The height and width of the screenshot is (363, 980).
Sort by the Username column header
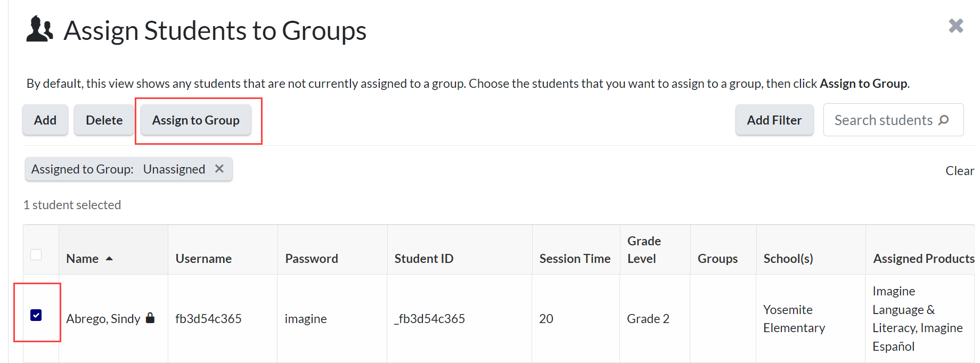203,259
